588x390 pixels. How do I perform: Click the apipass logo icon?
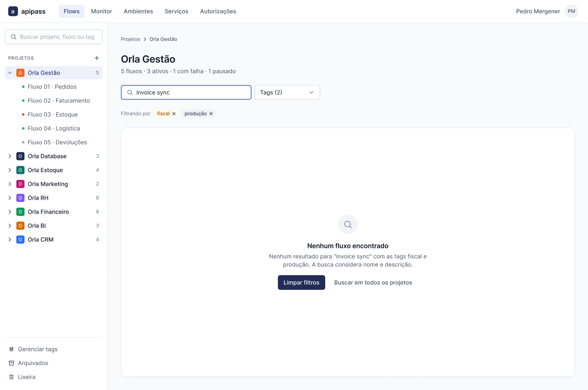[13, 11]
